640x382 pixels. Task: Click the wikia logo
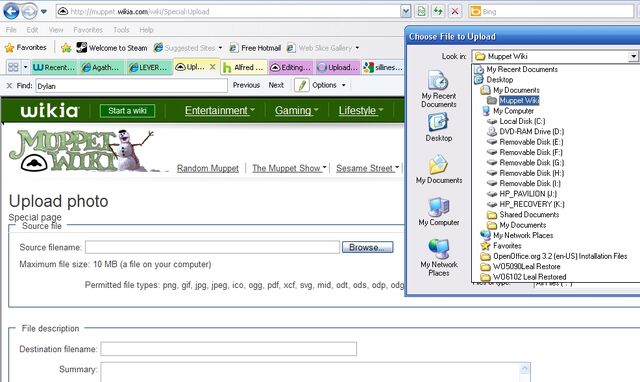(49, 111)
